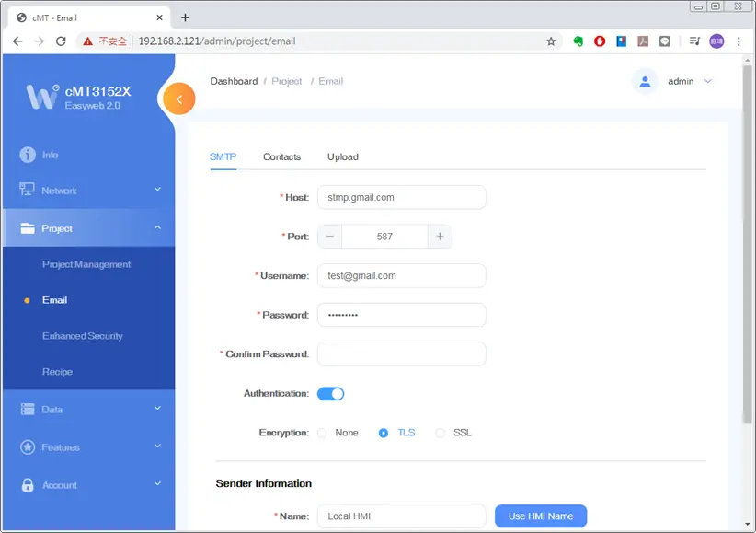Open Project Management in sidebar
The width and height of the screenshot is (756, 533).
86,264
